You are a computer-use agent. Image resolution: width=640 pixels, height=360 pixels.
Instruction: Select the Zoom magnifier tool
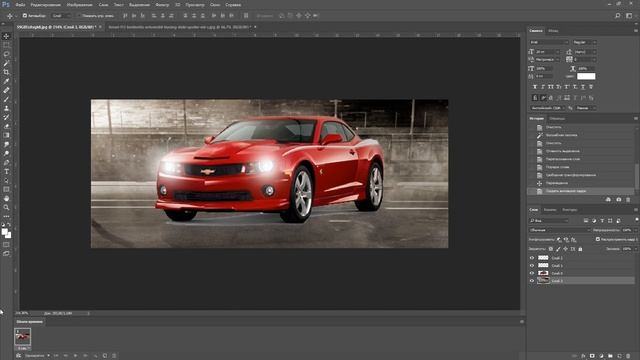6,207
